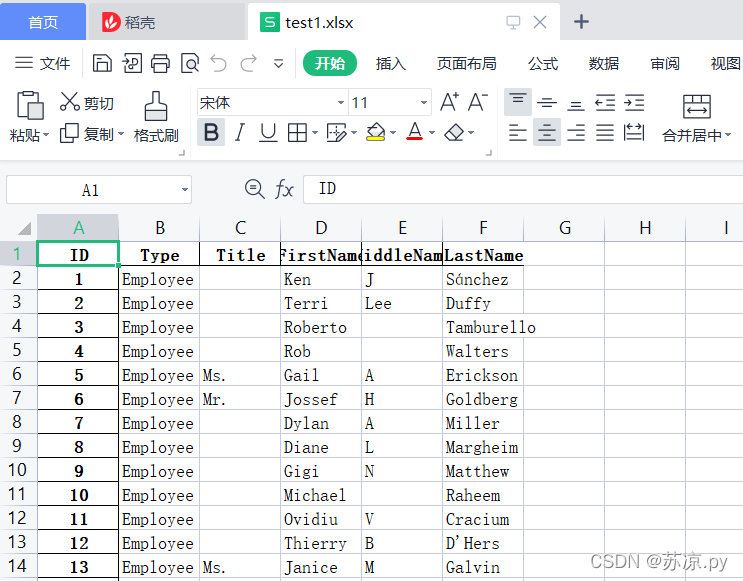The width and height of the screenshot is (743, 581).
Task: Toggle Bottom Align vertical alignment
Action: [576, 104]
